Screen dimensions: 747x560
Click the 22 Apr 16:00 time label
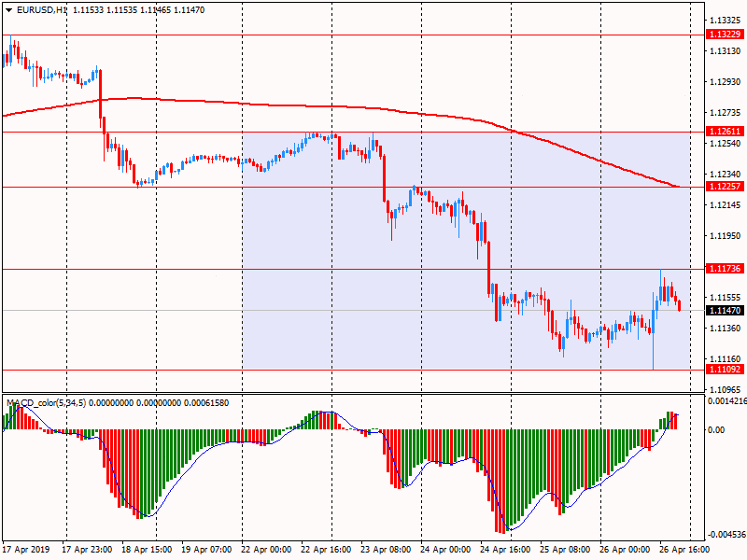(326, 550)
